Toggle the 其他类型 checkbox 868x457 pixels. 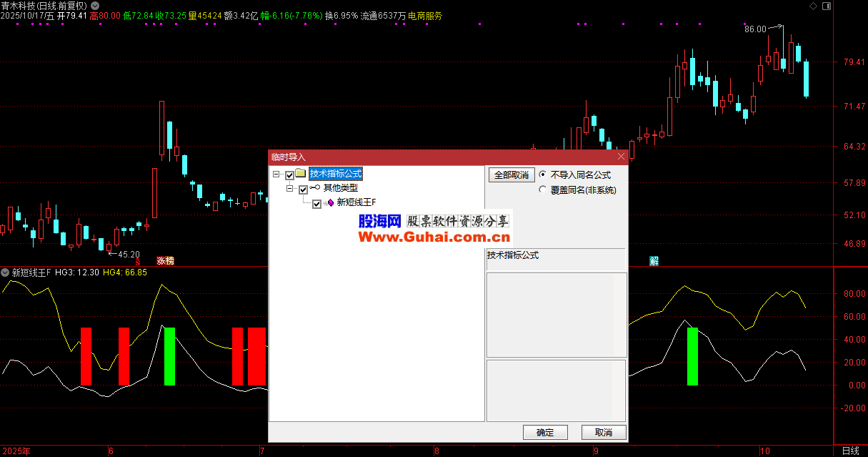(x=303, y=189)
